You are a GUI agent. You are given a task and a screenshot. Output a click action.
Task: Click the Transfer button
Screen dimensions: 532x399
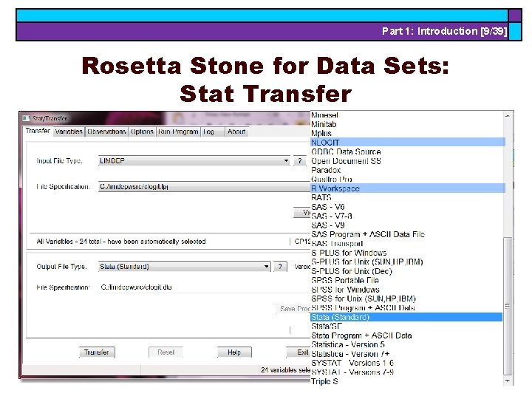pyautogui.click(x=97, y=352)
